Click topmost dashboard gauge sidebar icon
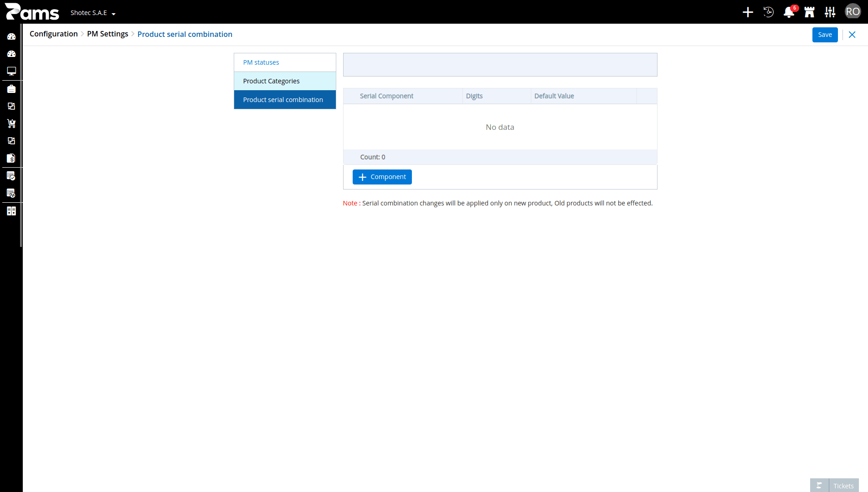This screenshot has width=868, height=492. point(11,36)
